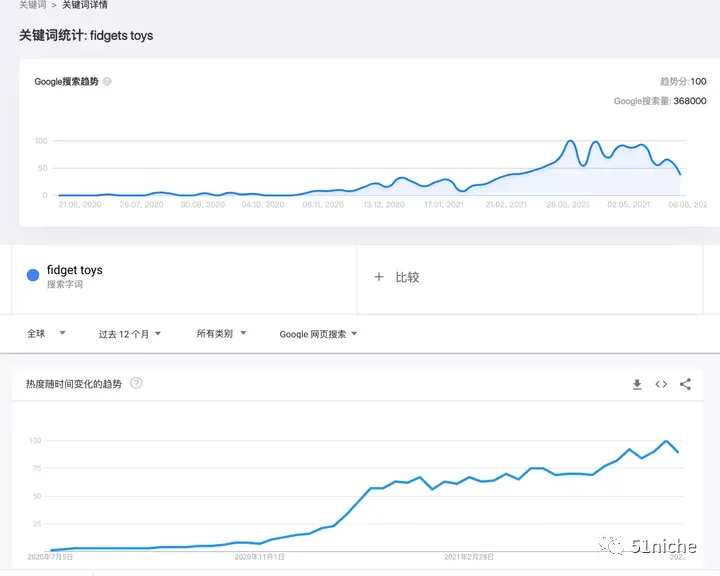Click the 2020年11月1日 axis label

pos(259,557)
